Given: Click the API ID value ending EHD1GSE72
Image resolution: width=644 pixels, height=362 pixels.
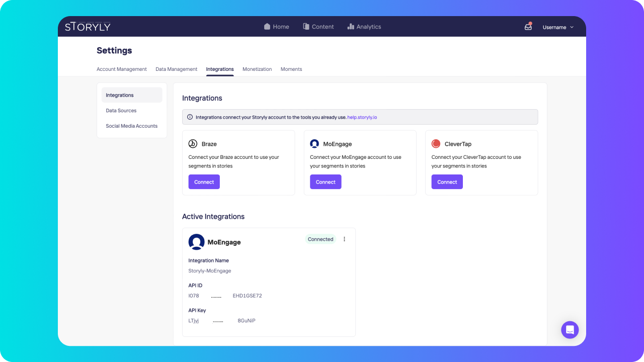Looking at the screenshot, I should tap(225, 296).
